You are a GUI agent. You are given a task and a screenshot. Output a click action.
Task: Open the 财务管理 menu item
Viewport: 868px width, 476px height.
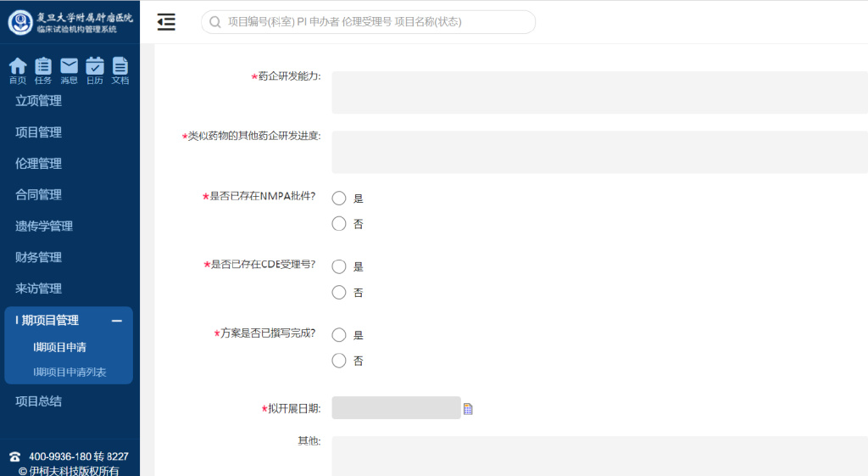coord(39,257)
